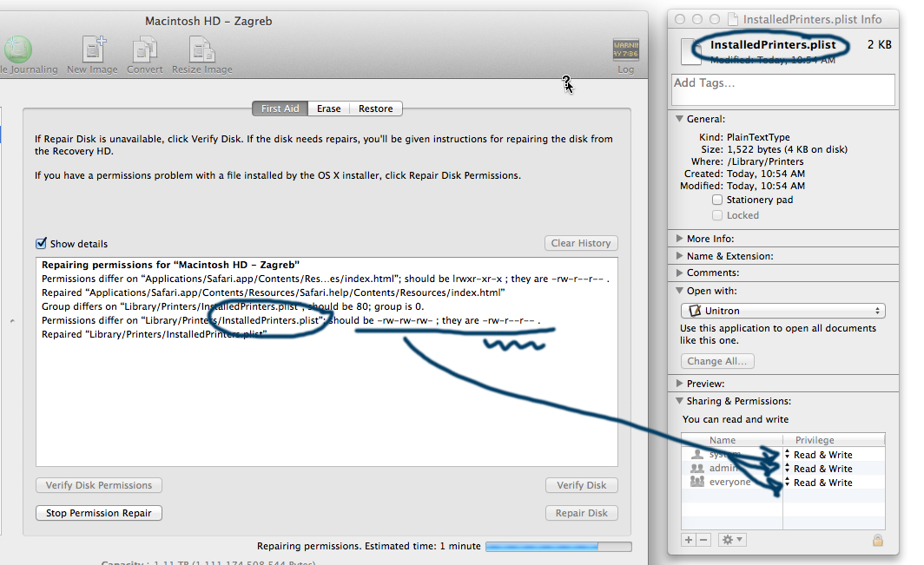
Task: Toggle the Locked checkbox
Action: (x=717, y=215)
